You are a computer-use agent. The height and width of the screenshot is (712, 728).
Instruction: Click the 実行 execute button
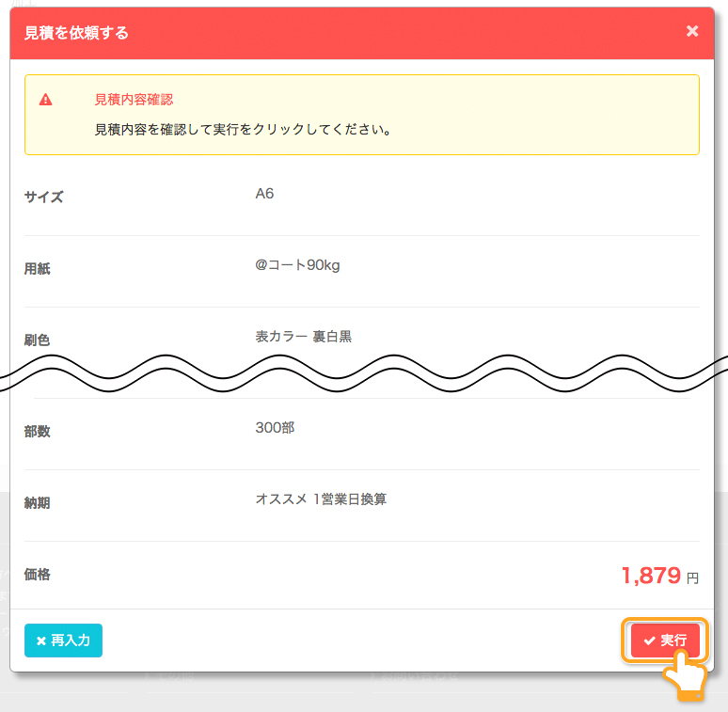(x=665, y=641)
